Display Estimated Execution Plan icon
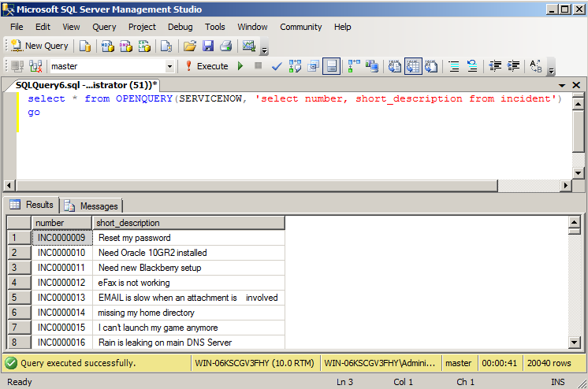This screenshot has width=588, height=389. point(295,66)
